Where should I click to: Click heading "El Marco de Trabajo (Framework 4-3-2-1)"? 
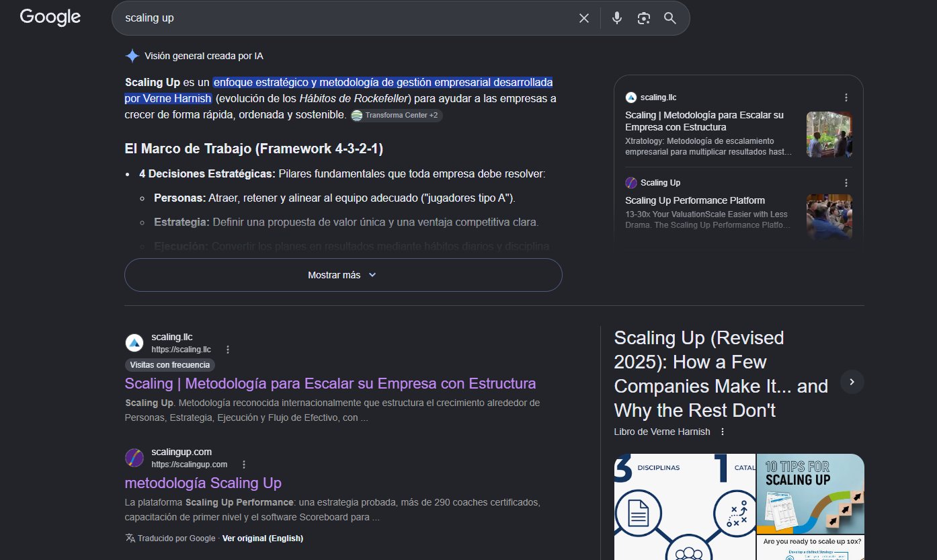pos(254,149)
